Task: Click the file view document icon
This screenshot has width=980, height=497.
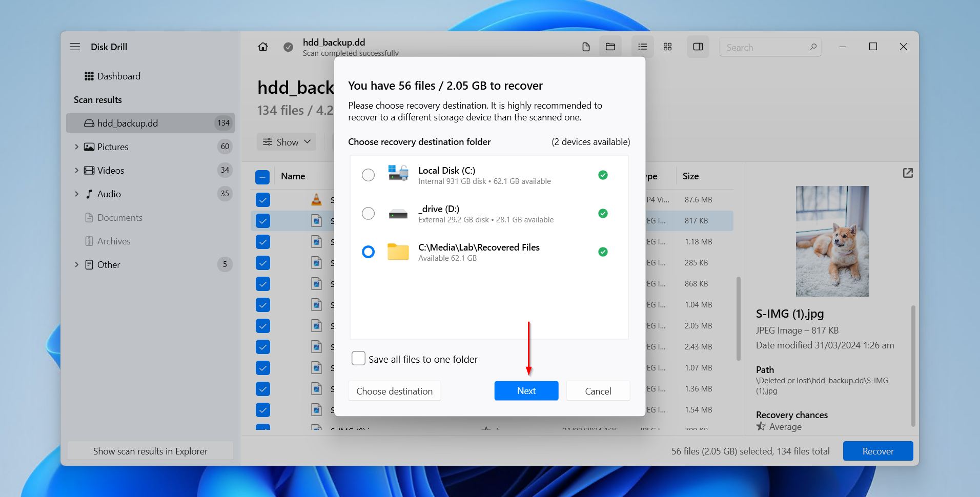Action: point(586,47)
